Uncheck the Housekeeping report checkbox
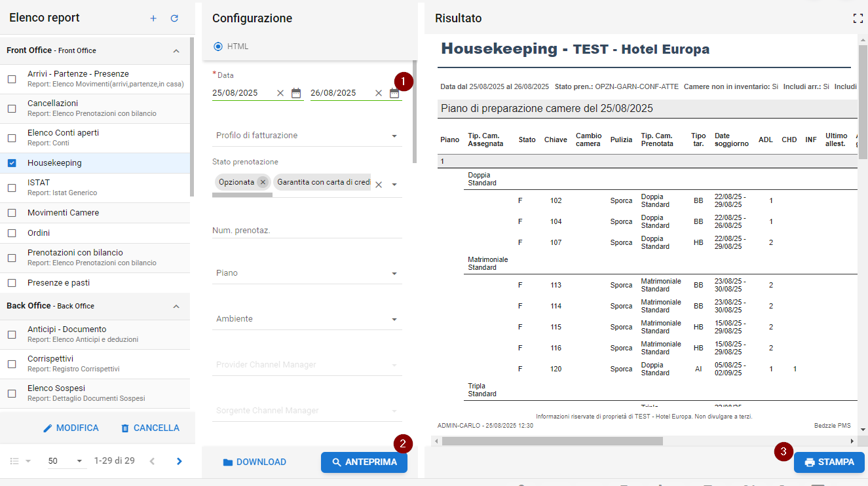The width and height of the screenshot is (868, 486). (12, 163)
